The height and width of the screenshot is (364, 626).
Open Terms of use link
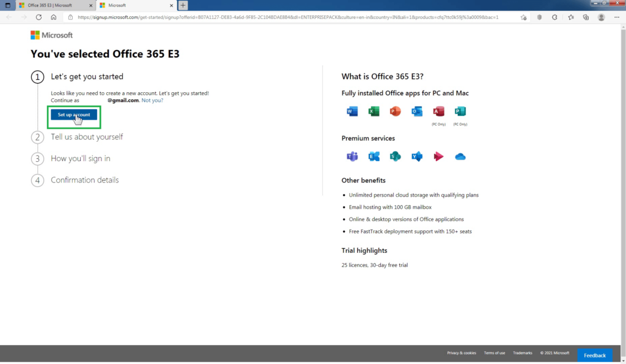[x=494, y=353]
